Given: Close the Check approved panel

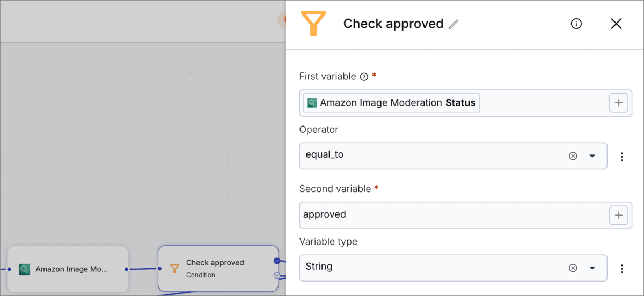Looking at the screenshot, I should coord(616,24).
